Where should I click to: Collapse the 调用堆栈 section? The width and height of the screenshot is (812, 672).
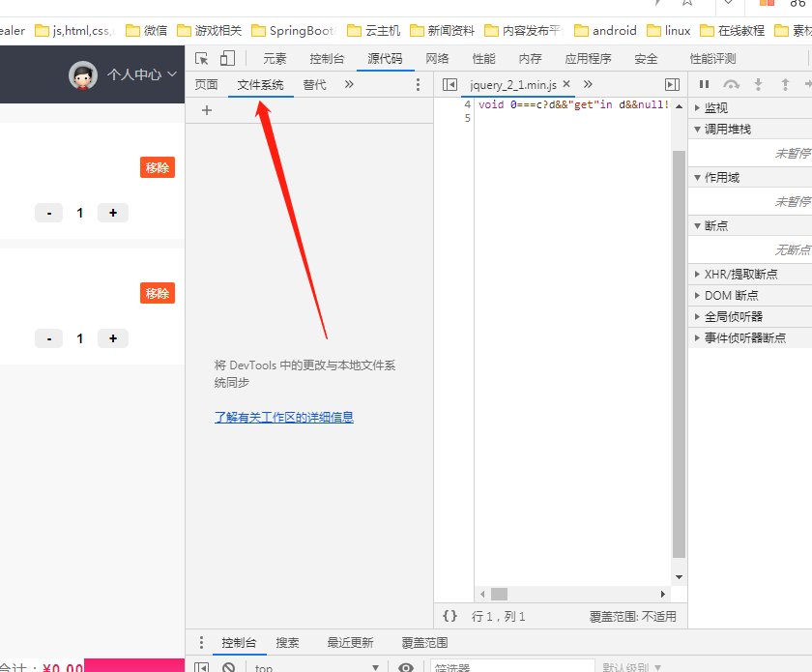pyautogui.click(x=750, y=129)
